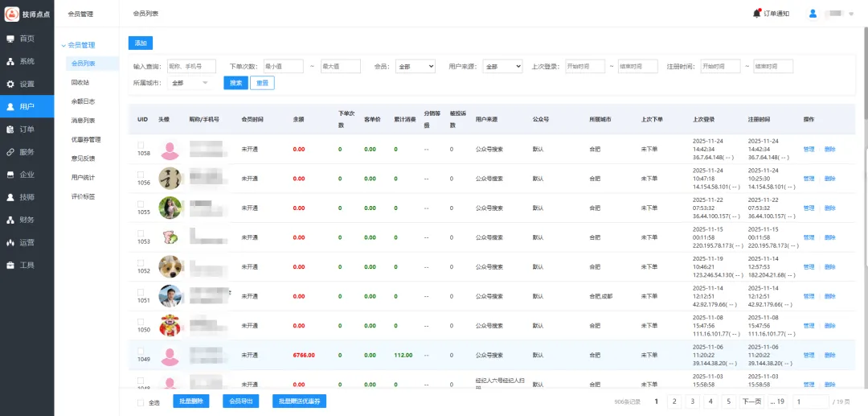This screenshot has width=868, height=416.
Task: Open the 用户来源 dropdown
Action: point(502,67)
